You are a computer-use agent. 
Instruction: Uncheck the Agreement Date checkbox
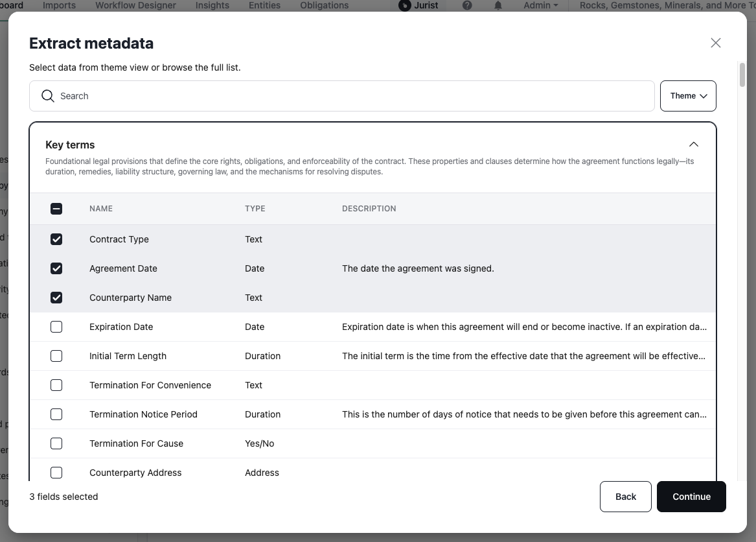click(x=56, y=268)
